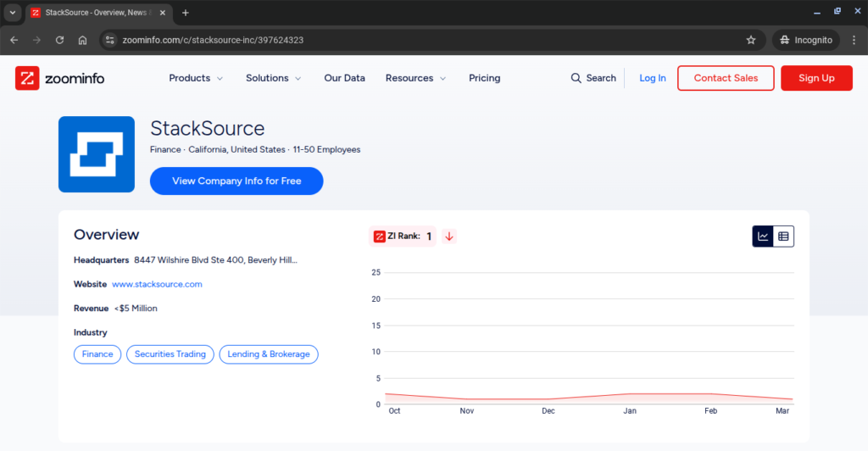Switch to table view
This screenshot has width=868, height=451.
(x=783, y=237)
